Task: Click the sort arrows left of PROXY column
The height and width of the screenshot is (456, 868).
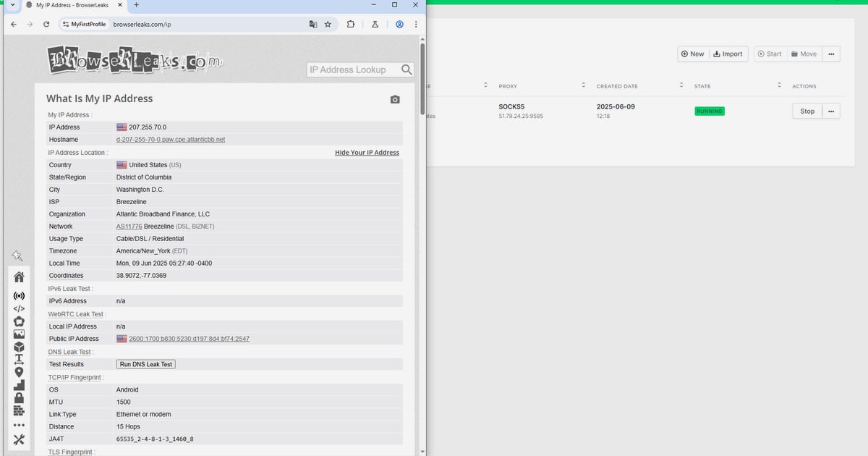Action: point(485,85)
